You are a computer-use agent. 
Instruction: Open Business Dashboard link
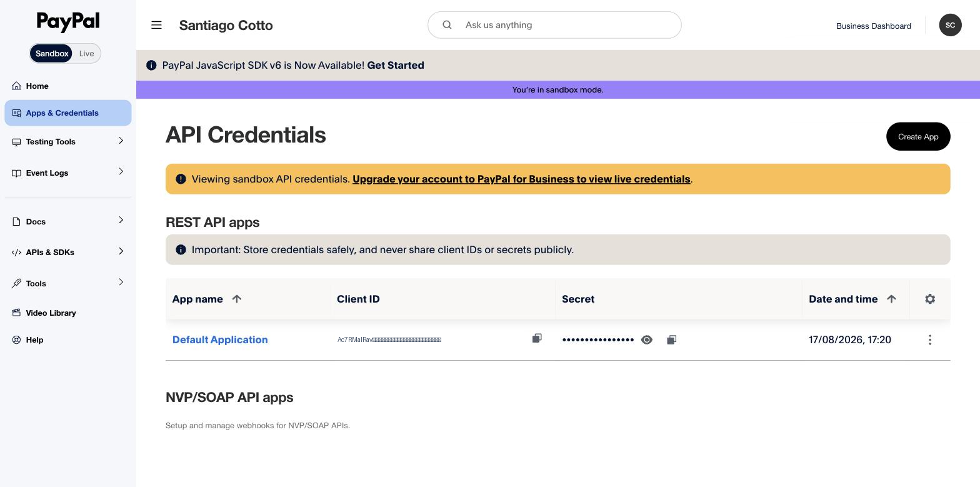873,26
